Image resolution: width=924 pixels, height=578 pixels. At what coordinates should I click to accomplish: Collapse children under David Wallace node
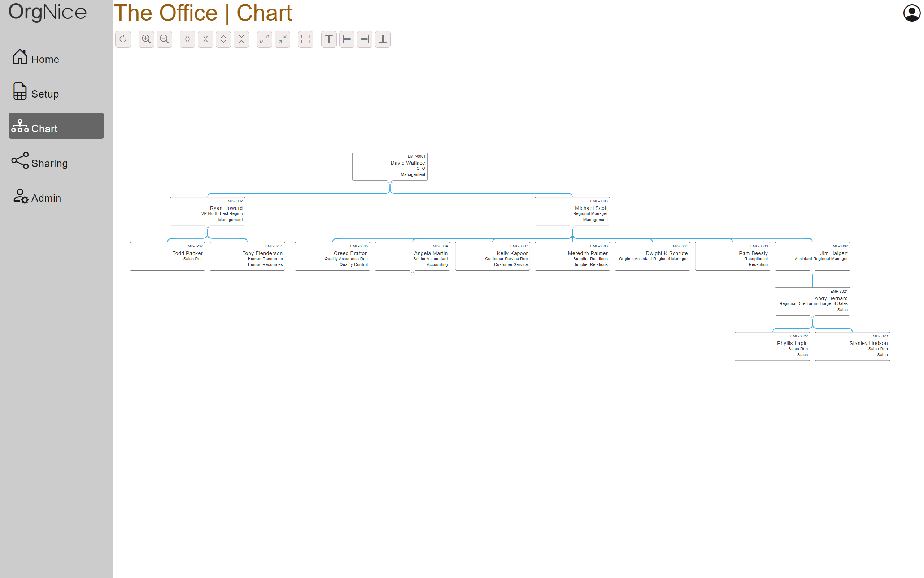(390, 182)
